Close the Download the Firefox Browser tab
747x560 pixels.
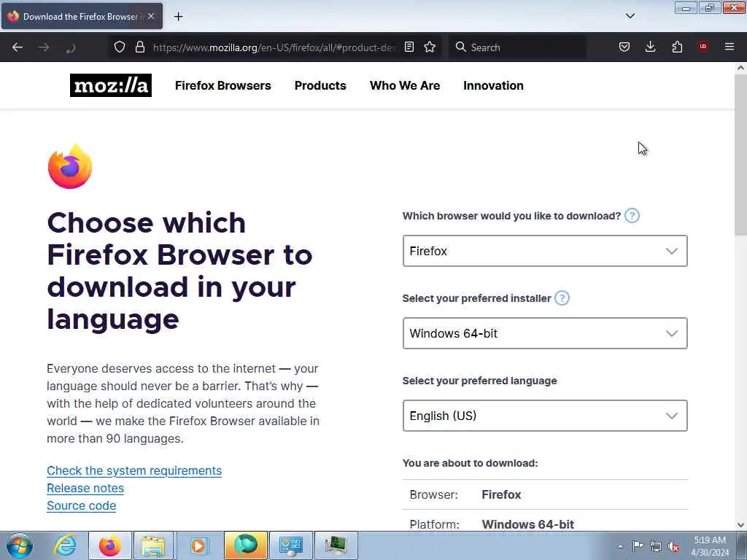[x=151, y=16]
